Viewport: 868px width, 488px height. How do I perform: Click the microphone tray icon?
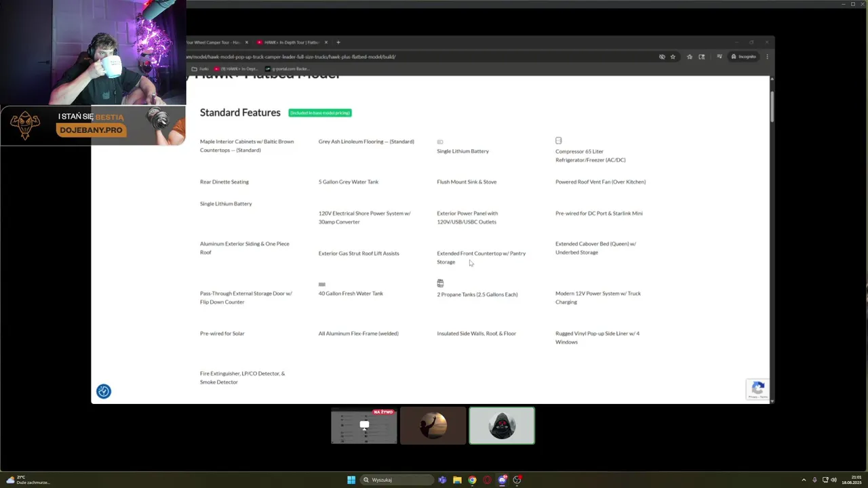pyautogui.click(x=814, y=480)
